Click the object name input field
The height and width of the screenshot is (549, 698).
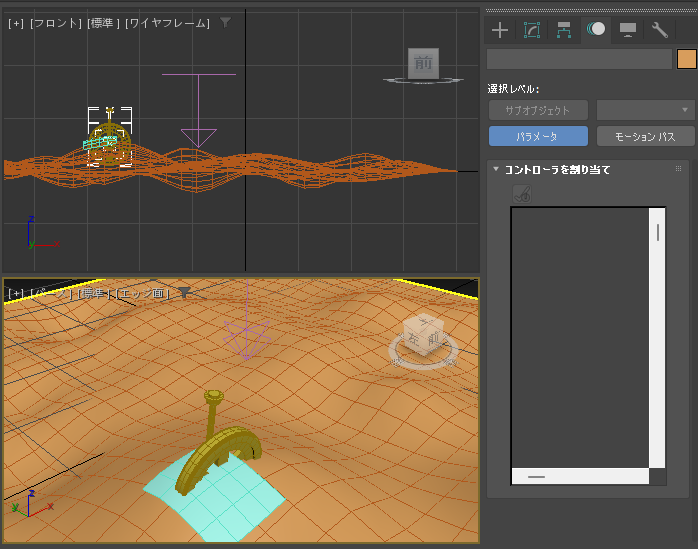click(x=579, y=59)
